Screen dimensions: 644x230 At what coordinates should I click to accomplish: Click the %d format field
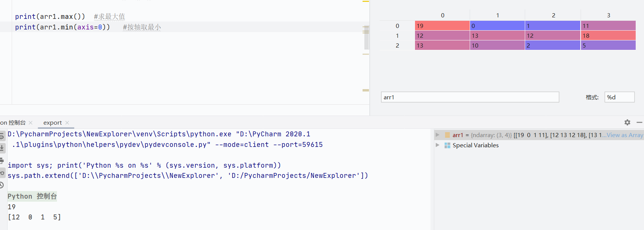(x=619, y=97)
